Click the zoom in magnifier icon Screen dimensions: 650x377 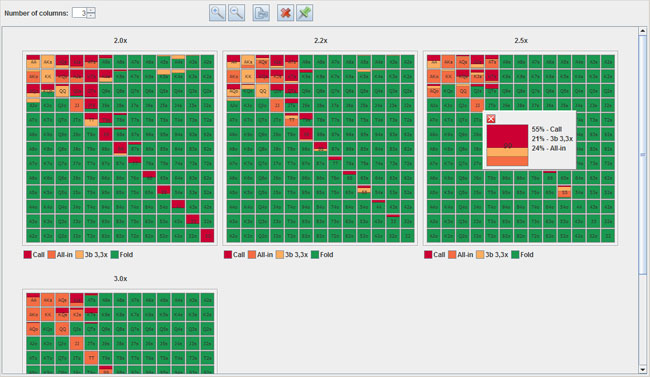(x=217, y=13)
